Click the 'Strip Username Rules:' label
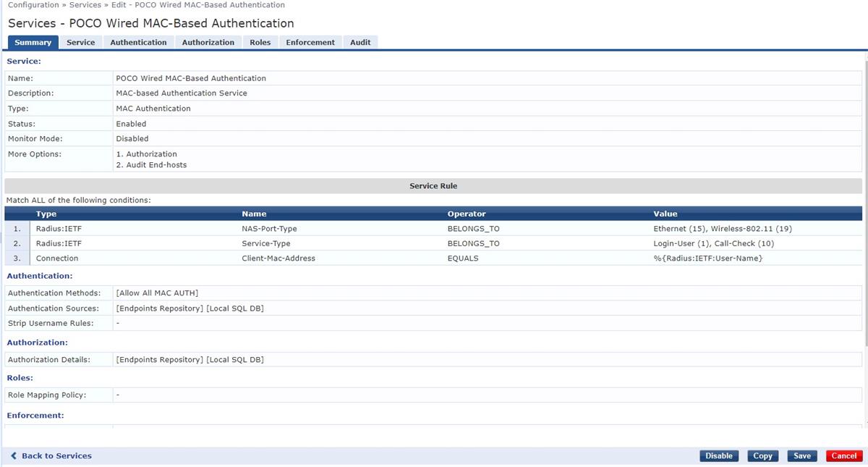868x467 pixels. pos(51,324)
